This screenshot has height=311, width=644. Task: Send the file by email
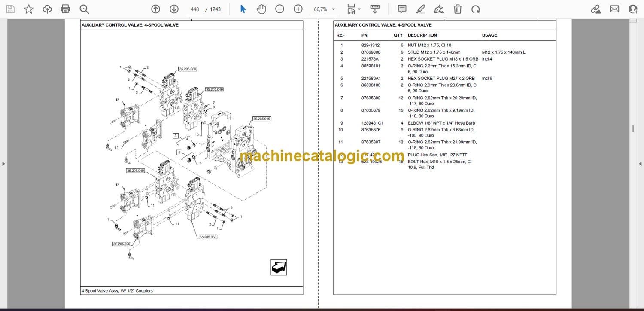coord(614,9)
